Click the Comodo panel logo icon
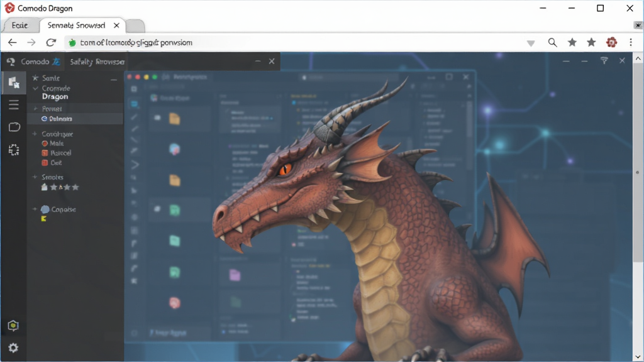Screen dimensions: 644x362 click(x=11, y=62)
